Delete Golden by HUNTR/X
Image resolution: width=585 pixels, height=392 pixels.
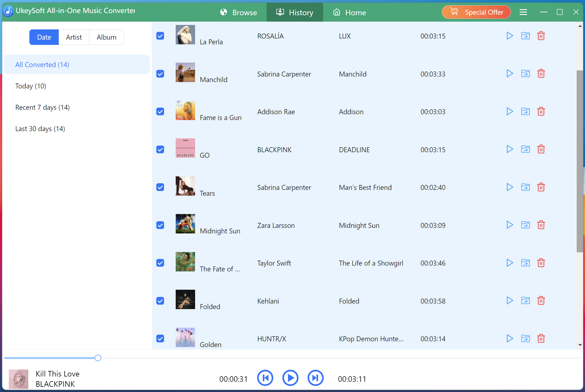[x=541, y=338]
